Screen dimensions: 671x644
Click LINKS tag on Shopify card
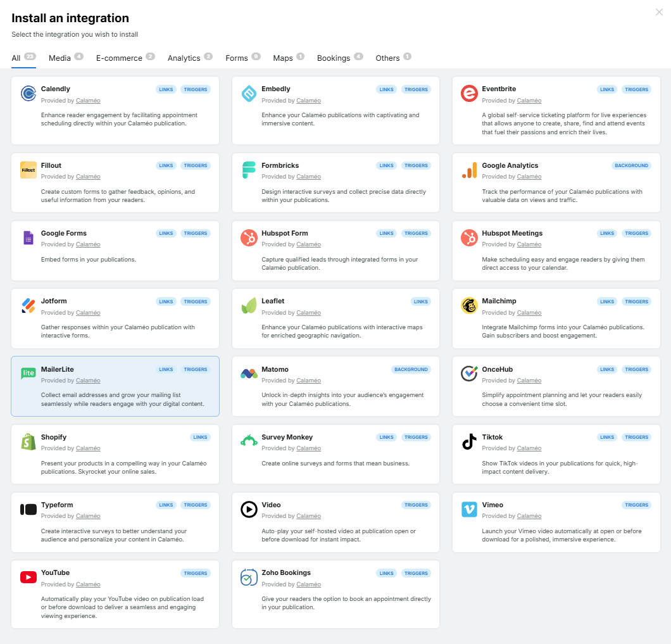tap(200, 437)
